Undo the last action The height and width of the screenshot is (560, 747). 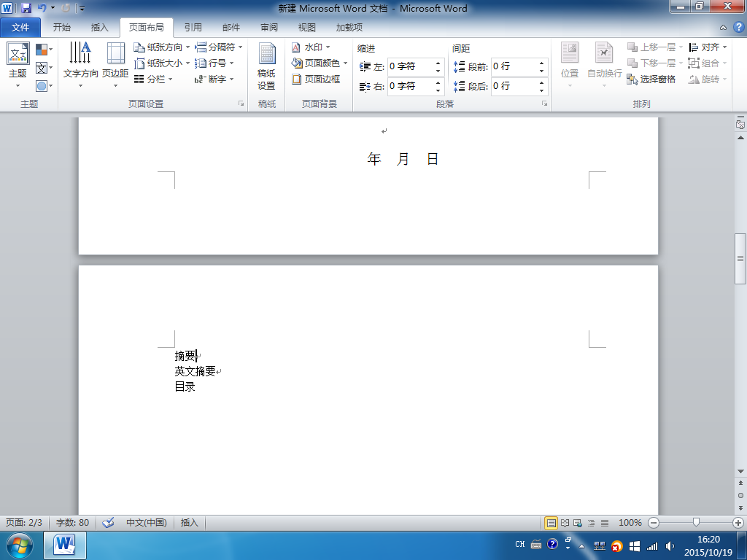tap(42, 8)
